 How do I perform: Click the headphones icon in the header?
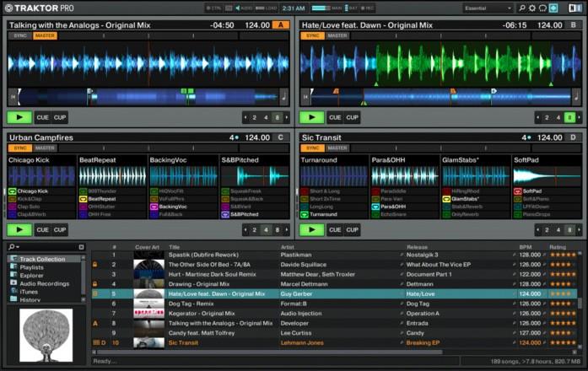pyautogui.click(x=542, y=8)
